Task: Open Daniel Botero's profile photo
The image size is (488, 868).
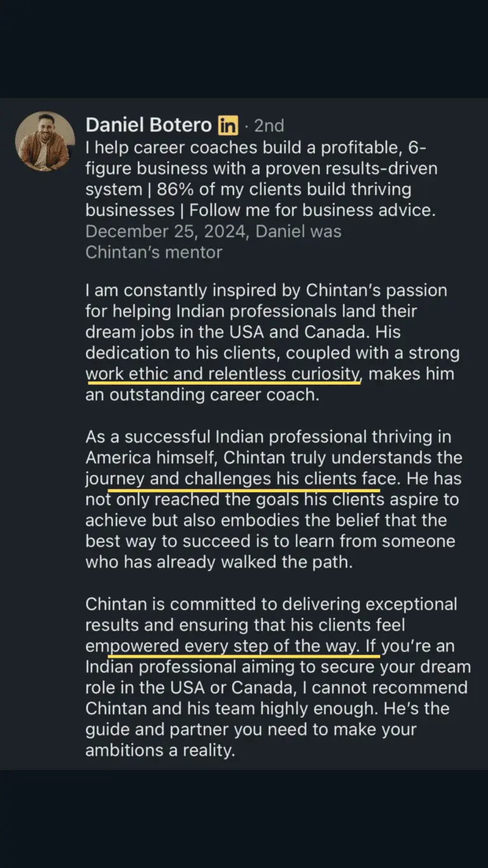Action: pos(45,142)
